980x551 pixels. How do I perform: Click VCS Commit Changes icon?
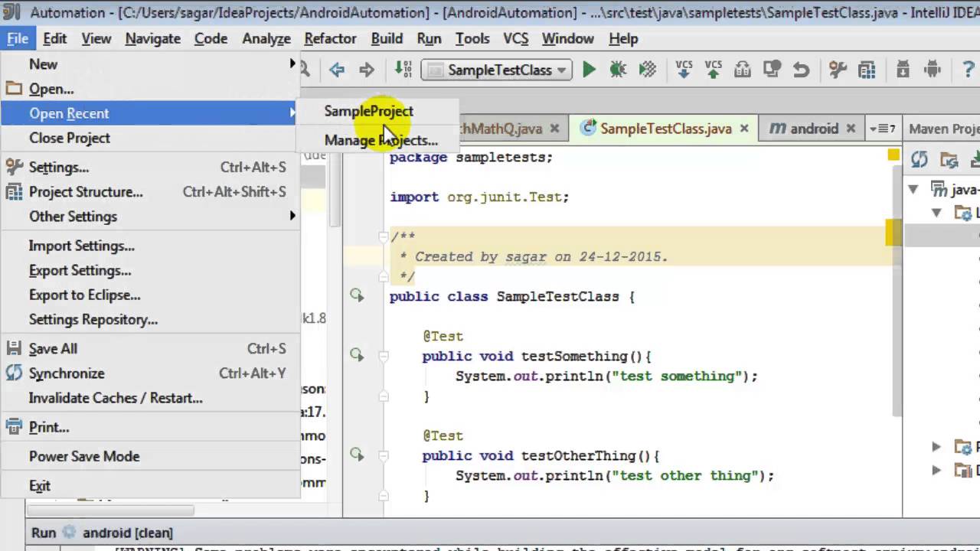713,70
